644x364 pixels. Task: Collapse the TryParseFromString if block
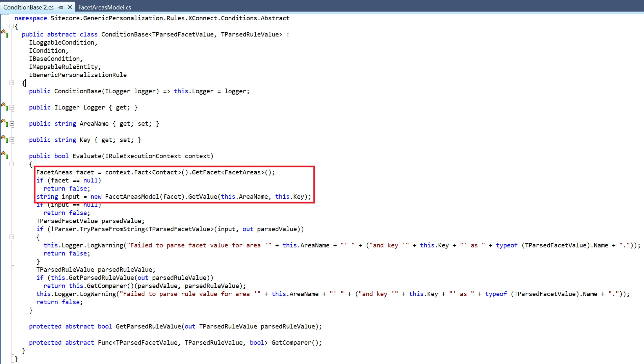click(x=12, y=237)
